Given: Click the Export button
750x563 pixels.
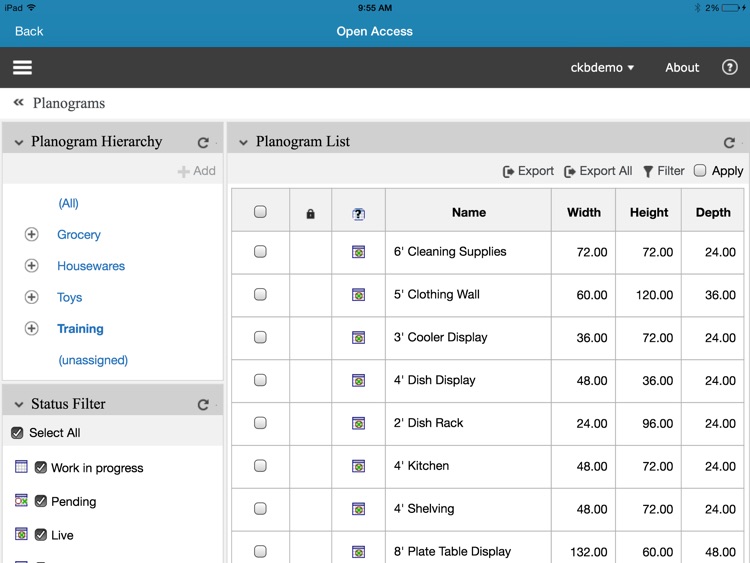Looking at the screenshot, I should pos(528,171).
